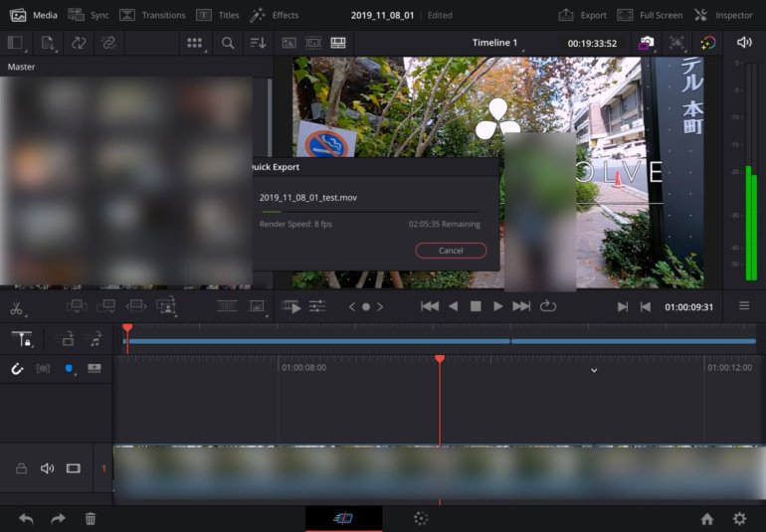Open the media pool view options dropdown
This screenshot has width=766, height=532.
pos(195,43)
